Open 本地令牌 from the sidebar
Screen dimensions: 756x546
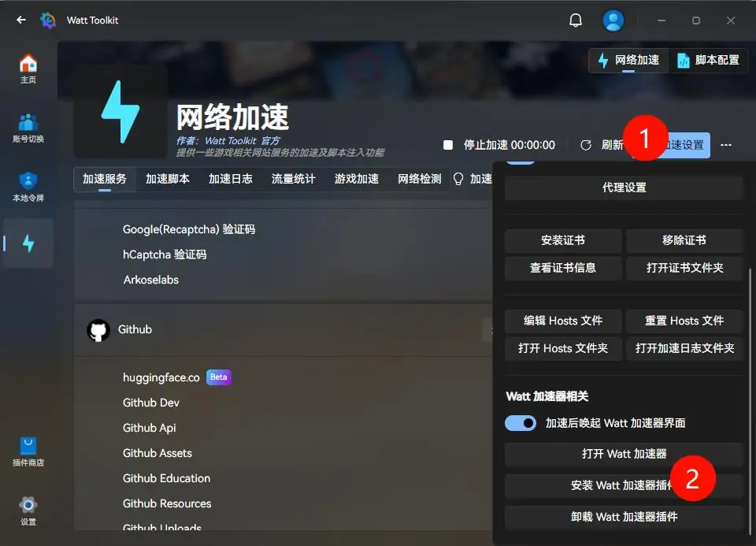coord(28,183)
